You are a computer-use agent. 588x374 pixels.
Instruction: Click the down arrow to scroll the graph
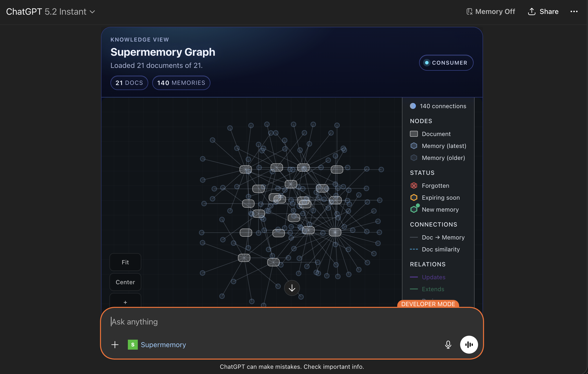click(292, 288)
